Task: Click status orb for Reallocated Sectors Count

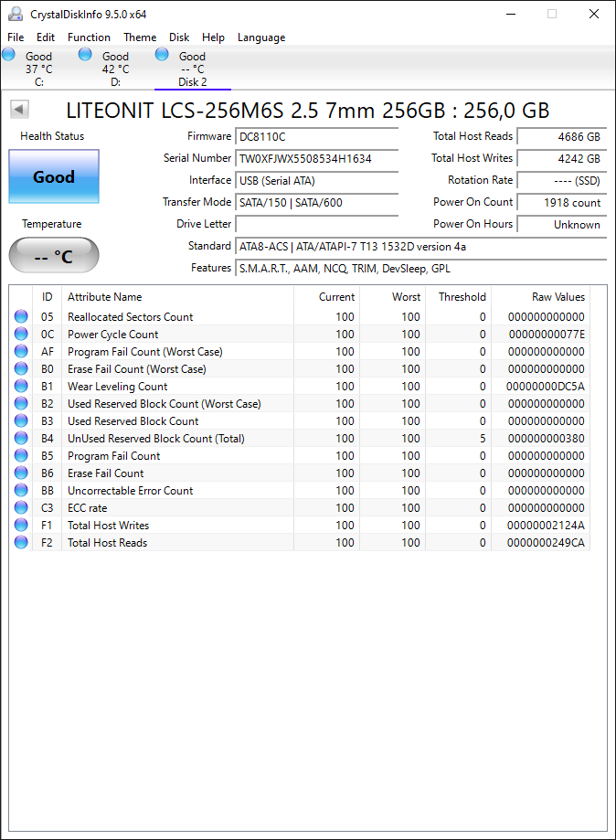Action: coord(21,316)
